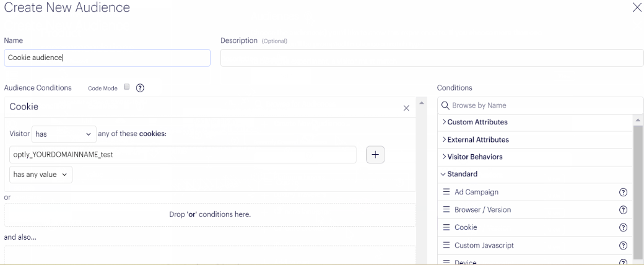The image size is (644, 265).
Task: Click the plus button to add cookie
Action: click(x=375, y=155)
